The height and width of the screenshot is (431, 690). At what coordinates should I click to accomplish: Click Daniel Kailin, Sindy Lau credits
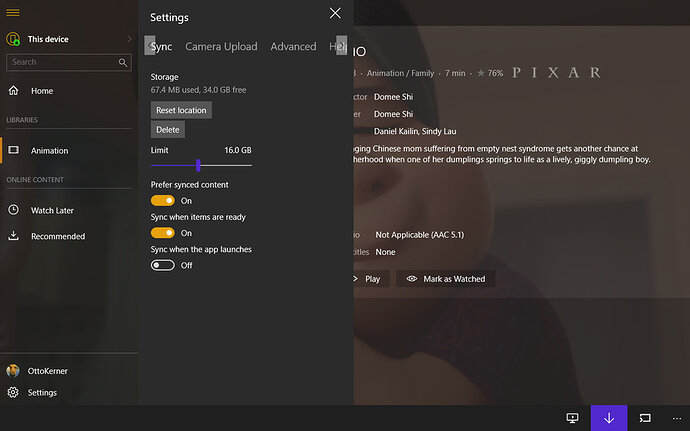click(x=415, y=131)
